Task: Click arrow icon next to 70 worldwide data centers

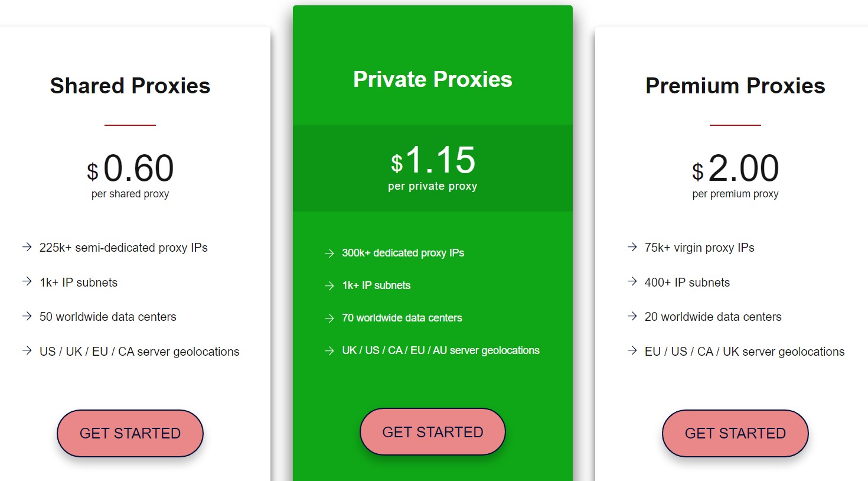Action: [x=329, y=318]
